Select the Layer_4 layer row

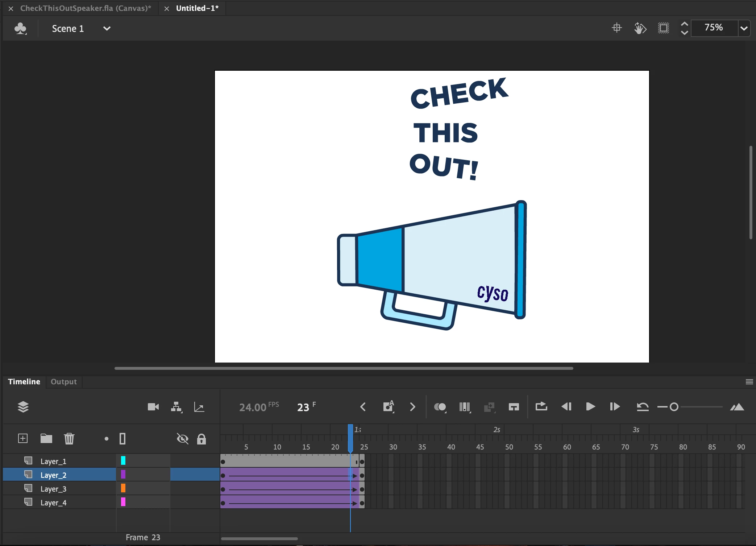click(x=54, y=502)
